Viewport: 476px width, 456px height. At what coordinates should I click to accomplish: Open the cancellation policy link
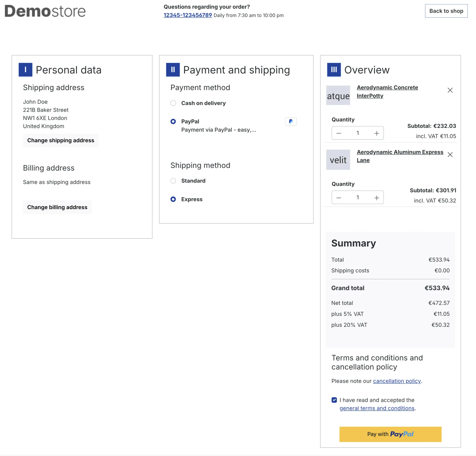(x=397, y=381)
